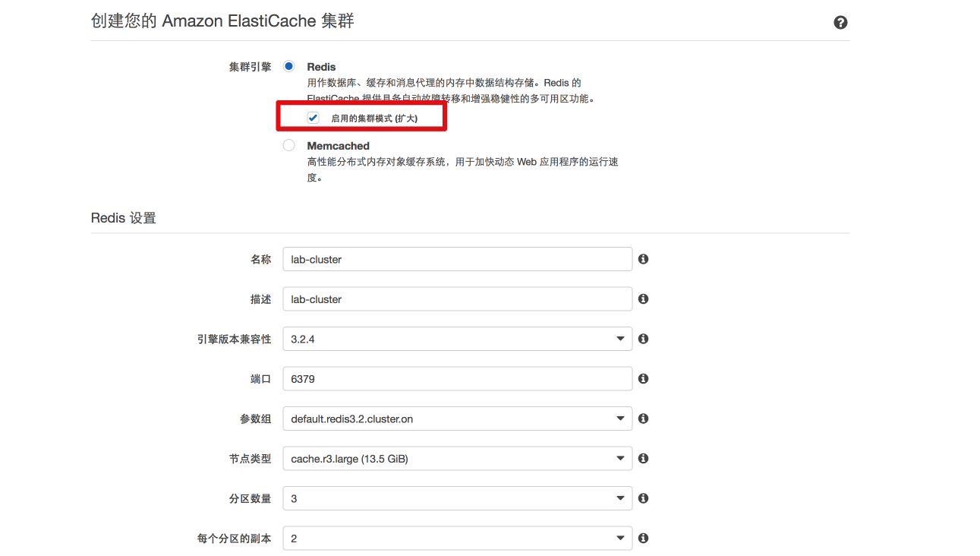Screen dimensions: 980x556
Task: Click the info icon beside 名称 field
Action: (x=643, y=259)
